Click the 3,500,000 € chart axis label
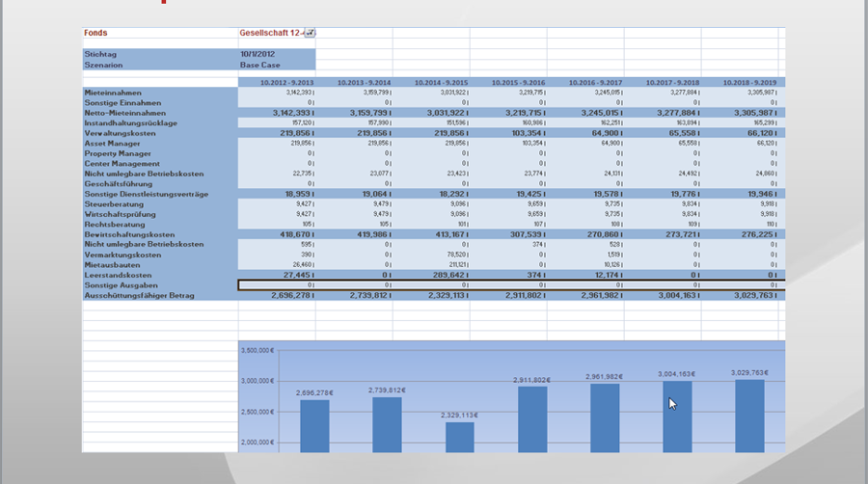The width and height of the screenshot is (868, 484). click(x=258, y=350)
